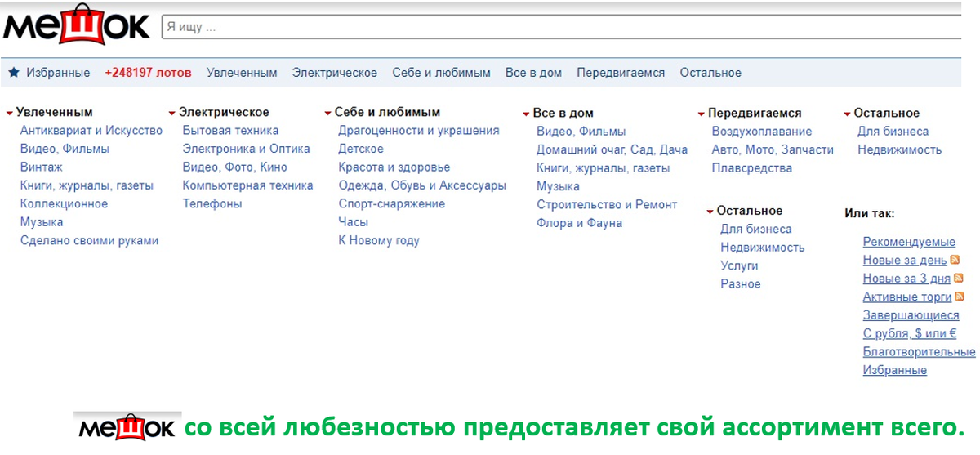This screenshot has height=455, width=980.
Task: Click Избранные under Или так
Action: pos(895,370)
